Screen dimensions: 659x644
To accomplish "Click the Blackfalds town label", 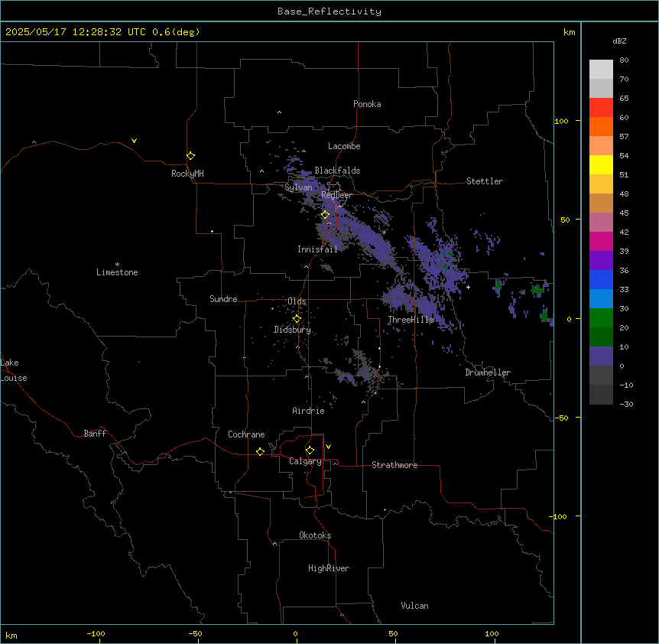I will point(337,171).
